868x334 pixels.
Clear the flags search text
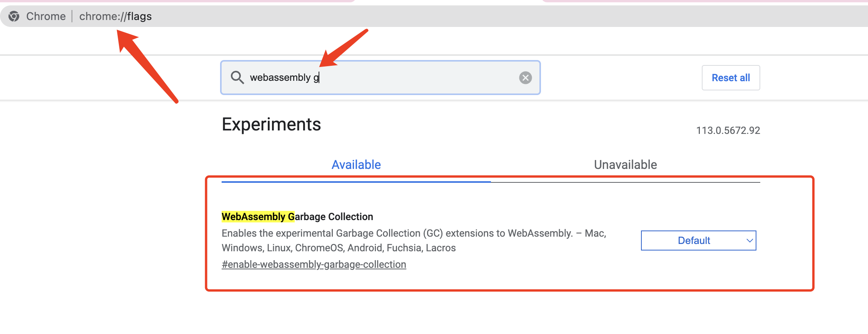point(525,78)
